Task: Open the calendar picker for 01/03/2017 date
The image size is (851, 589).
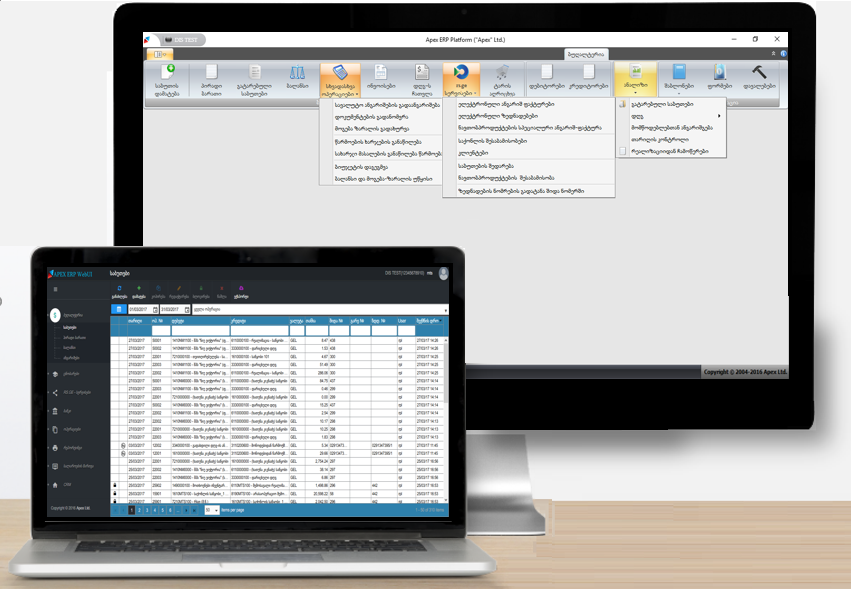Action: coord(155,309)
